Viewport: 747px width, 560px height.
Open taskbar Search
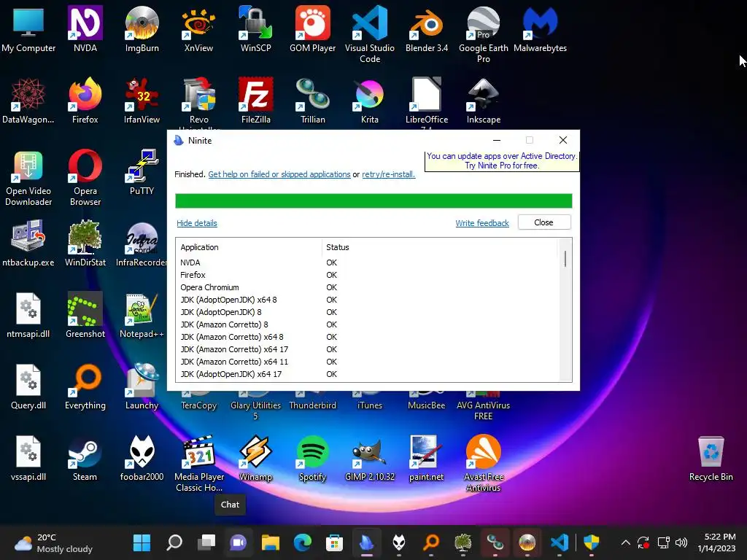click(x=174, y=542)
